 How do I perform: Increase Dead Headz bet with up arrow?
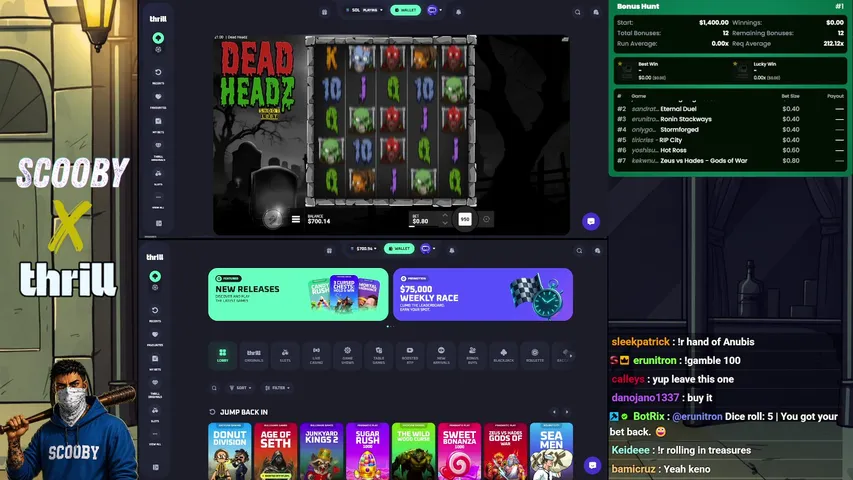(x=445, y=216)
